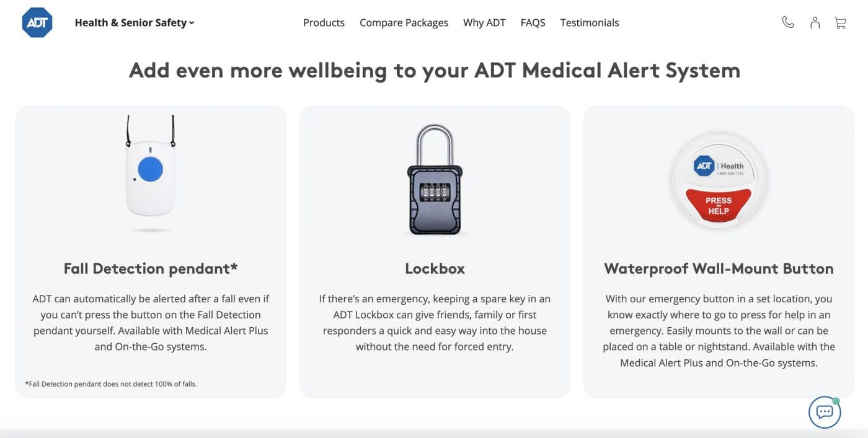Click the Fall Detection pendant heading
Screen dimensions: 868x438
click(x=150, y=268)
